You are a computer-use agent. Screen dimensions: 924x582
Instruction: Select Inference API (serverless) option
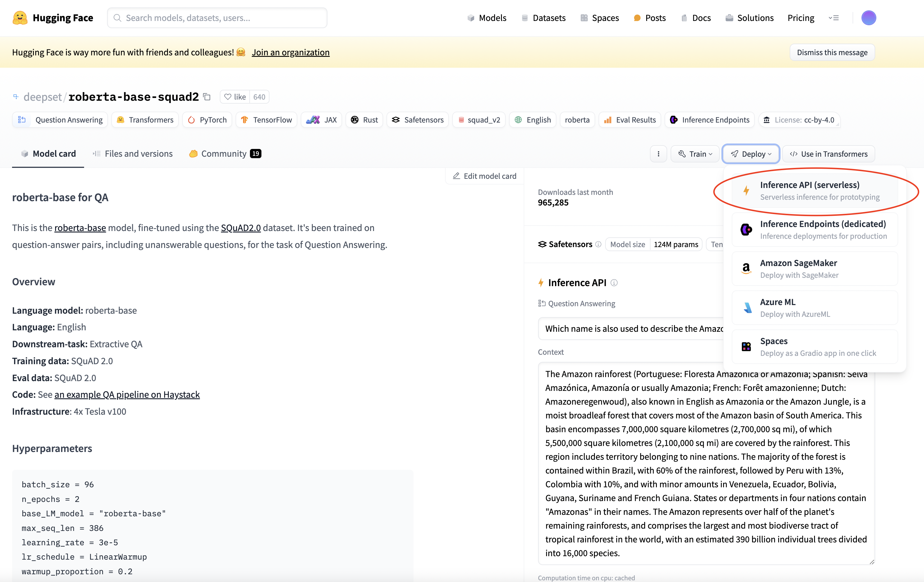coord(814,191)
